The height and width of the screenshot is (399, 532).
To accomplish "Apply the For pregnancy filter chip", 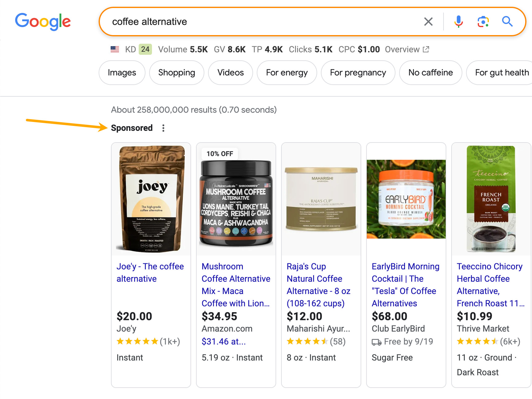I will [x=358, y=73].
